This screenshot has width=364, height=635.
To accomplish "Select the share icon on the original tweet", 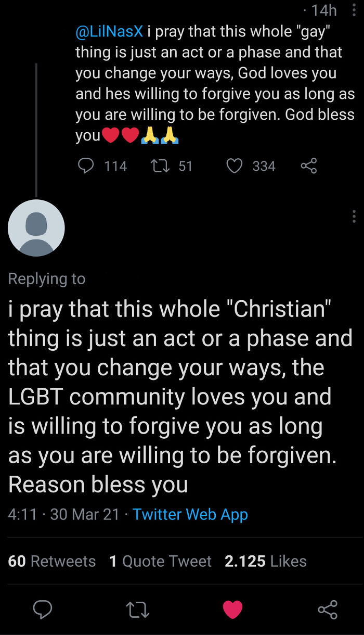I will coord(308,166).
